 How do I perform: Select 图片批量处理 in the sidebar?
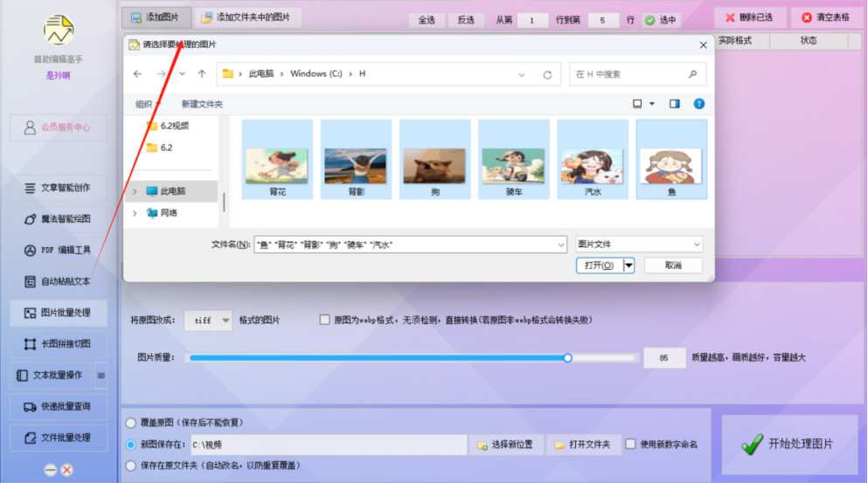[58, 313]
